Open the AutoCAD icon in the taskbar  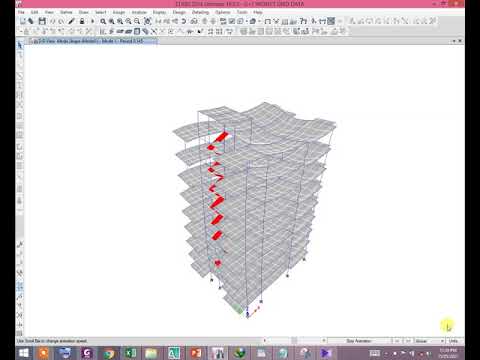coord(174,353)
